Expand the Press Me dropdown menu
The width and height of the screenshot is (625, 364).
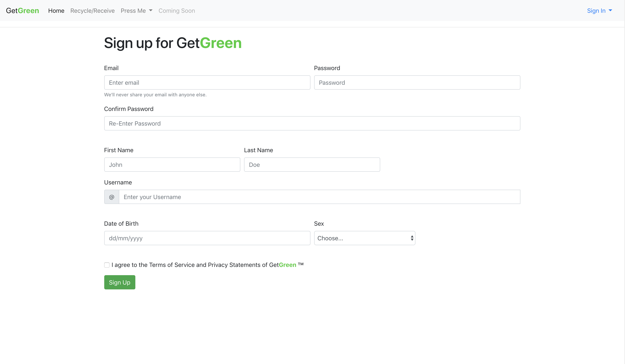click(x=133, y=11)
